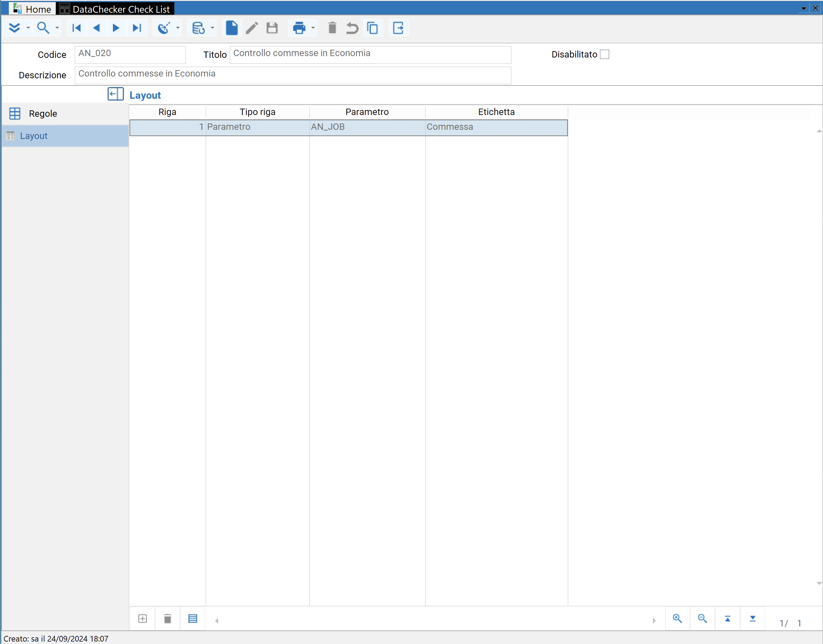Switch to the Home tab
823x644 pixels.
pyautogui.click(x=32, y=9)
